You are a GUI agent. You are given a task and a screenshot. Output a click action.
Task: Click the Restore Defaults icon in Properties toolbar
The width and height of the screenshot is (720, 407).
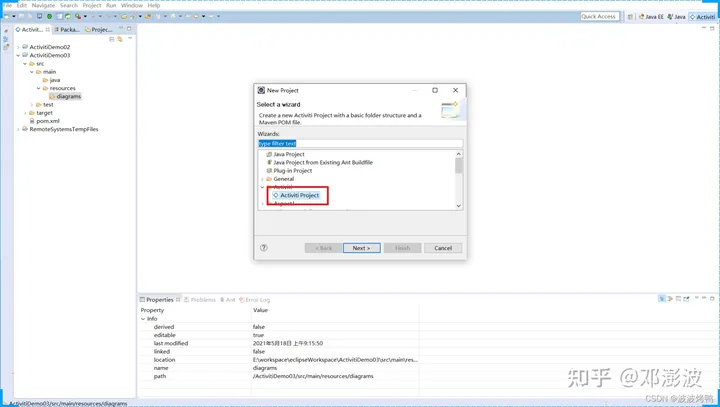point(678,299)
